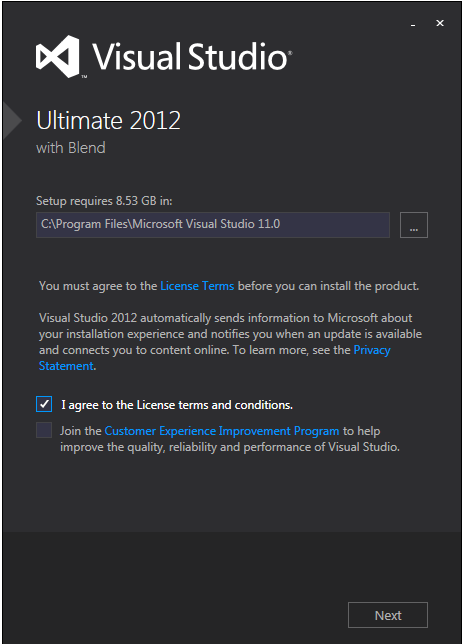Click the Next button
Viewport: 463px width, 644px height.
pos(388,615)
